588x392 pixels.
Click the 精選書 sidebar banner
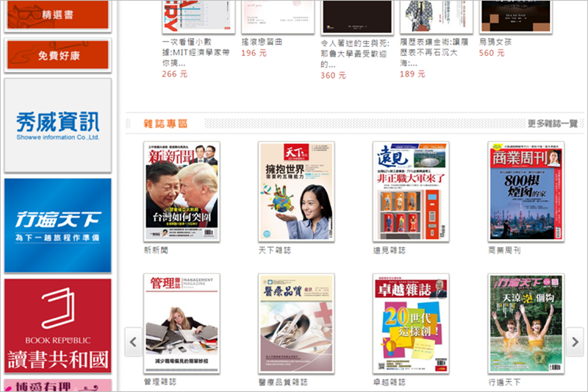point(57,15)
